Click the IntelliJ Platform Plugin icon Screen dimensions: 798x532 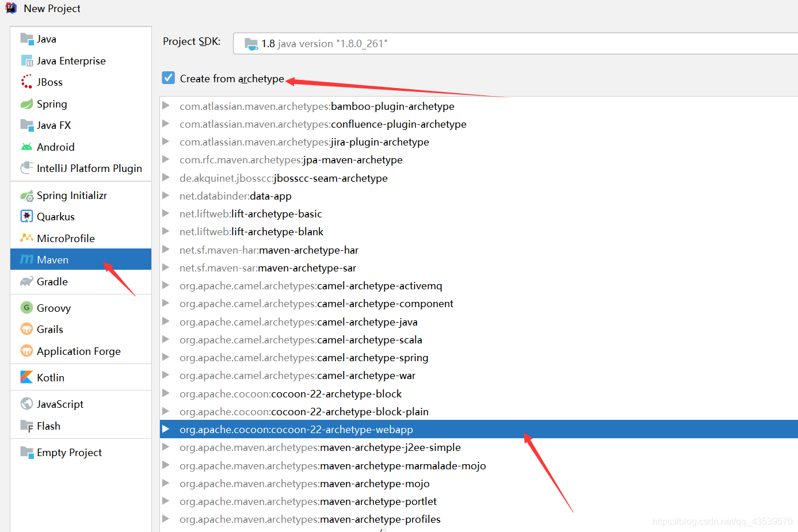click(x=26, y=169)
